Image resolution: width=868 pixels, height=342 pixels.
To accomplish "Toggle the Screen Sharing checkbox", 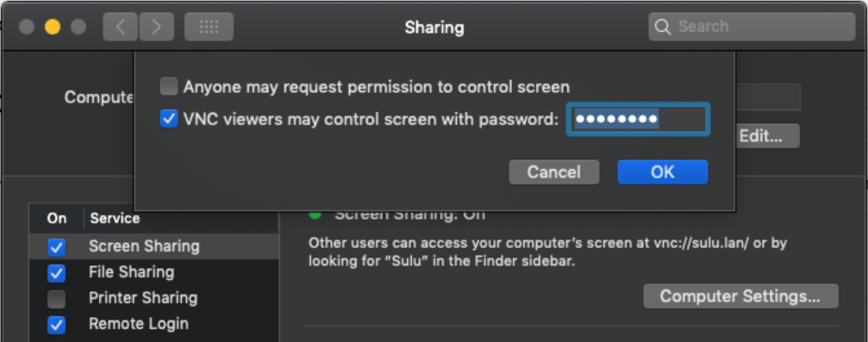I will pos(57,247).
